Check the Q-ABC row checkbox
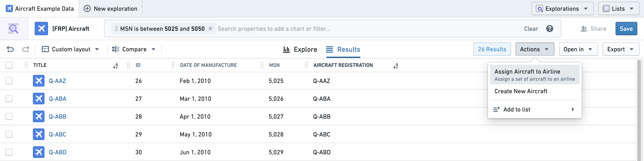The height and width of the screenshot is (161, 644). 9,134
